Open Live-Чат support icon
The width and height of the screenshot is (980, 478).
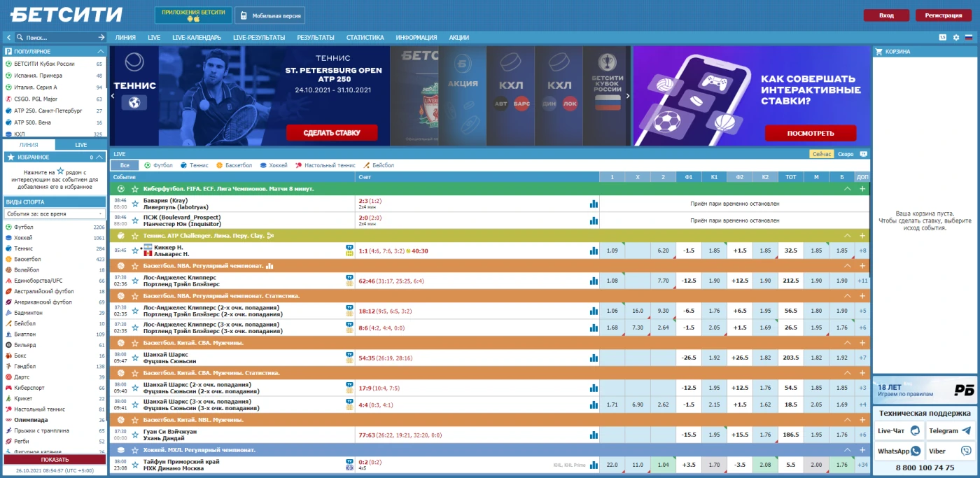pyautogui.click(x=916, y=431)
